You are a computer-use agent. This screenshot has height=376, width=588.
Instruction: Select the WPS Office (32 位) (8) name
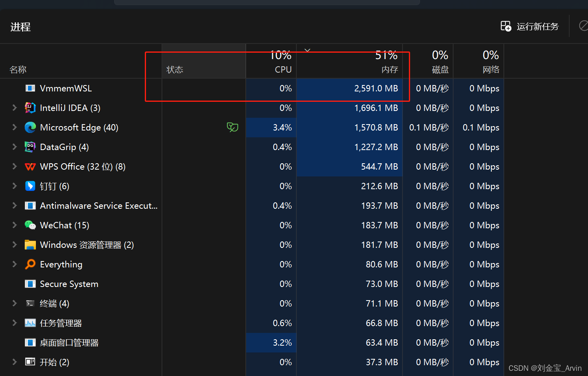[x=83, y=166]
